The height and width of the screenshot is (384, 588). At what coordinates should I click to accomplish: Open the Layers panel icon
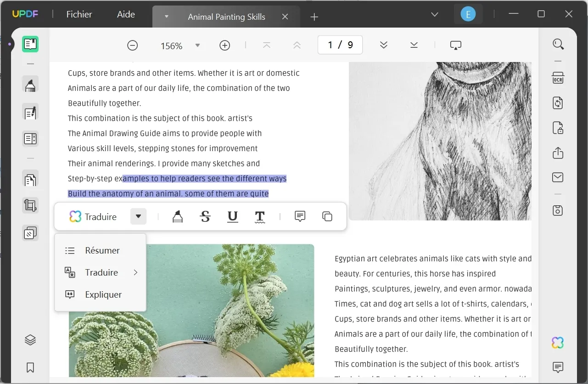pyautogui.click(x=30, y=340)
